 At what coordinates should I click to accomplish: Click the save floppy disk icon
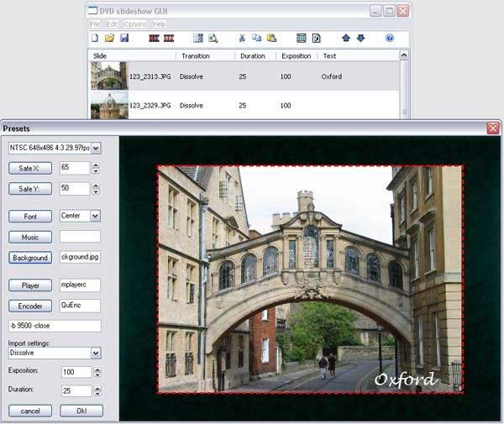click(x=124, y=39)
